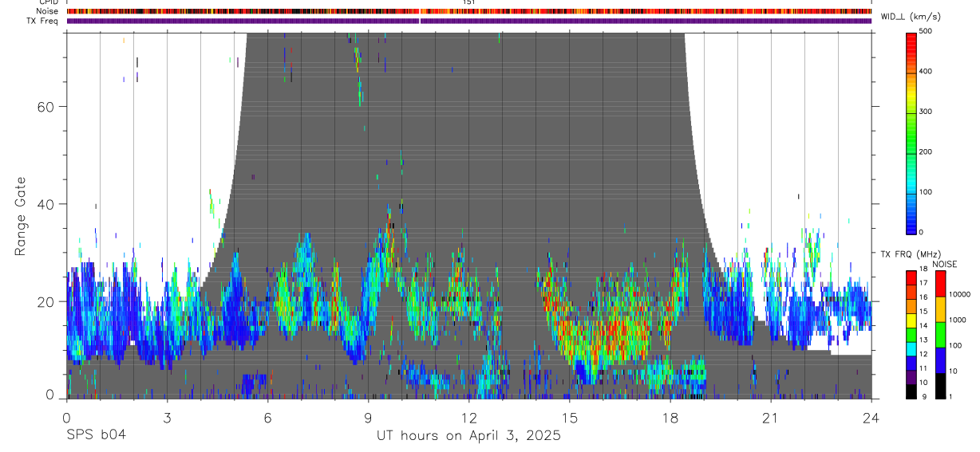The image size is (980, 452).
Task: Click the multicolored Noise strip above the plot
Action: coord(469,11)
